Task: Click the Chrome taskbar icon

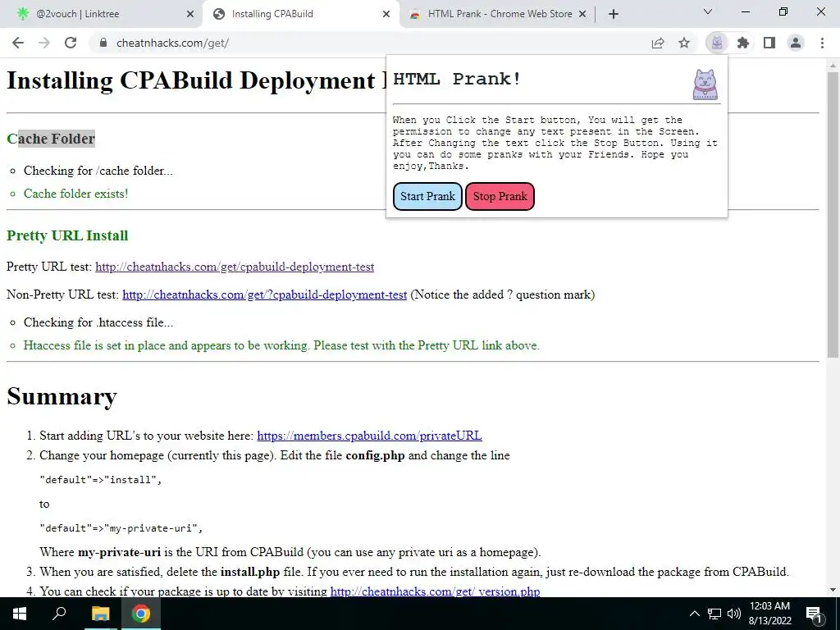Action: click(141, 614)
